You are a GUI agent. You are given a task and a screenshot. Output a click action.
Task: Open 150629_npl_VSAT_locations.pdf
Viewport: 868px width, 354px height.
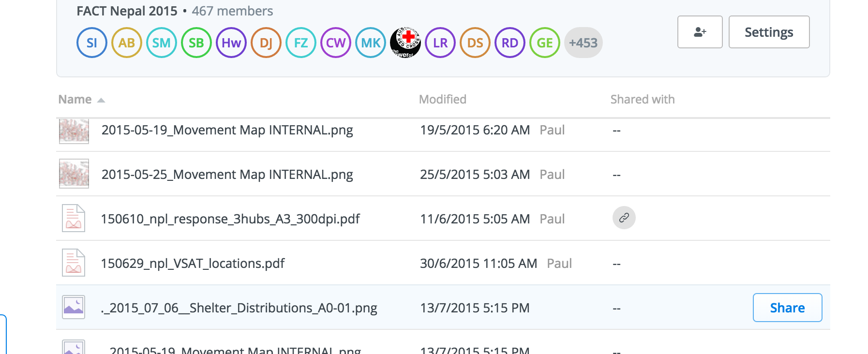coord(193,264)
